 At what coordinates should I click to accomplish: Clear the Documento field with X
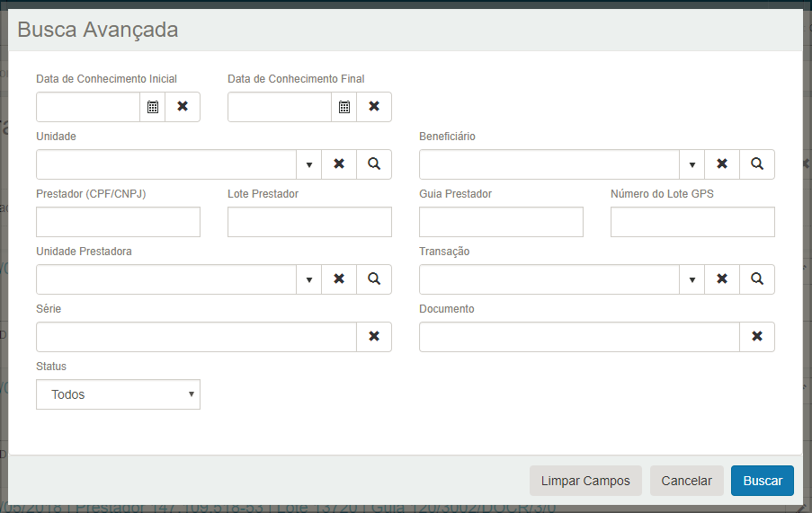tap(757, 337)
